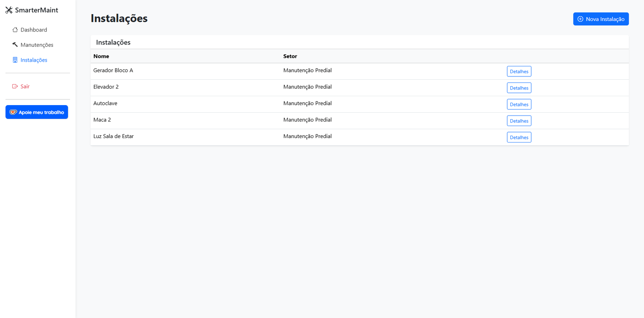The image size is (644, 318).
Task: Create a new record with Nova Instalação
Action: coord(601,19)
